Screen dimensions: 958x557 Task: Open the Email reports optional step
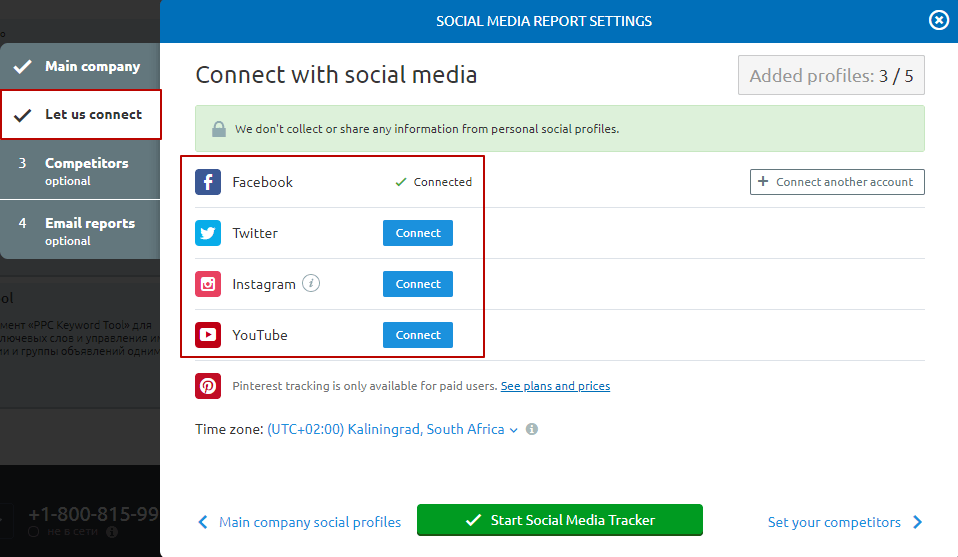80,231
